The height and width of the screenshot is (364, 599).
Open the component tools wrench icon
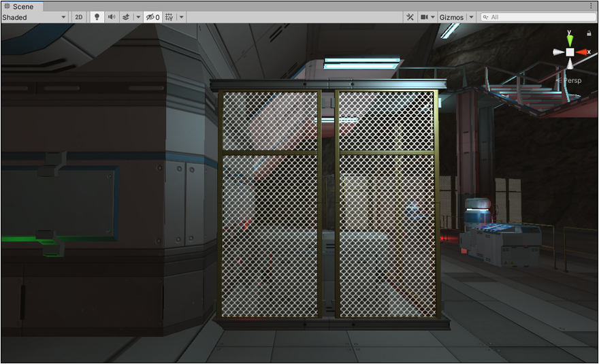410,17
